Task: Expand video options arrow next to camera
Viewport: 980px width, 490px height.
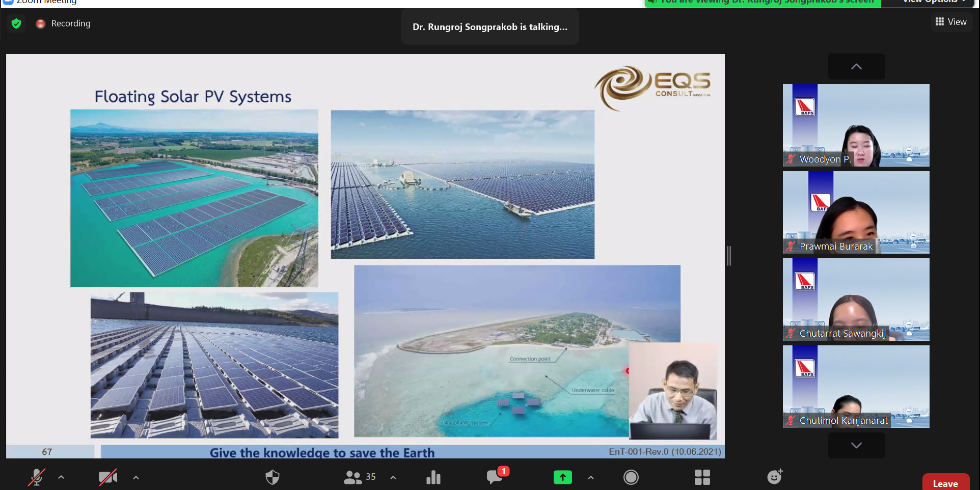Action: coord(136,477)
